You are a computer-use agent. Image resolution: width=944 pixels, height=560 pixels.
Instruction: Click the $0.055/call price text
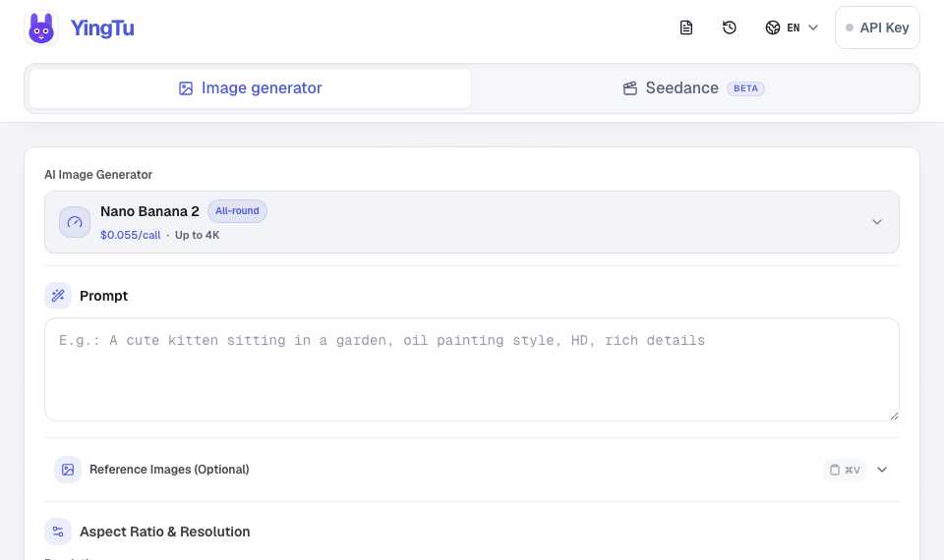(131, 235)
